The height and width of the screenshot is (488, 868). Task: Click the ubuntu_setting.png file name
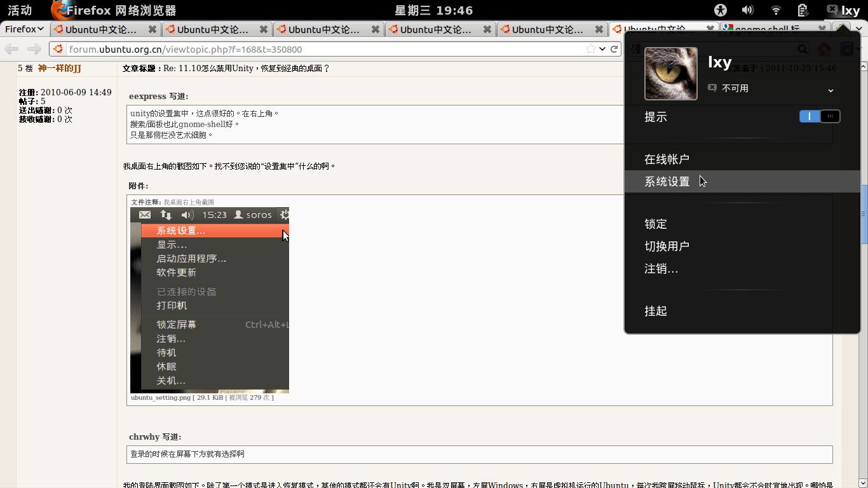[x=161, y=397]
